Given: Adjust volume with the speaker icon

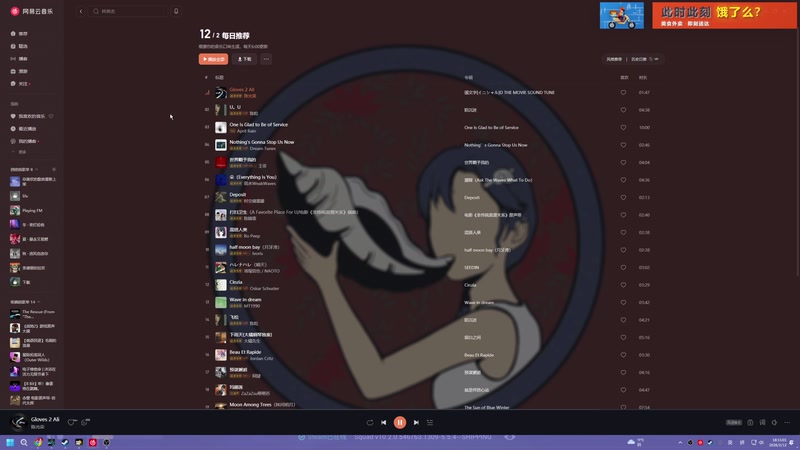Looking at the screenshot, I should tap(774, 422).
